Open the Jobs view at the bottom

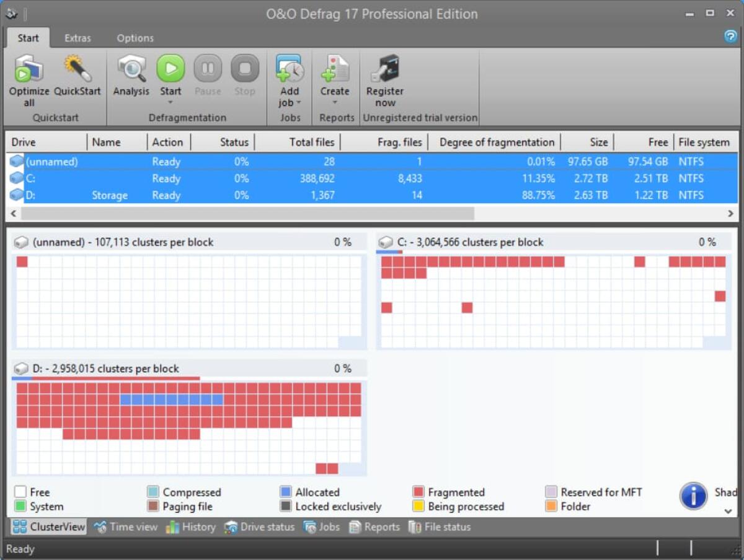coord(322,527)
